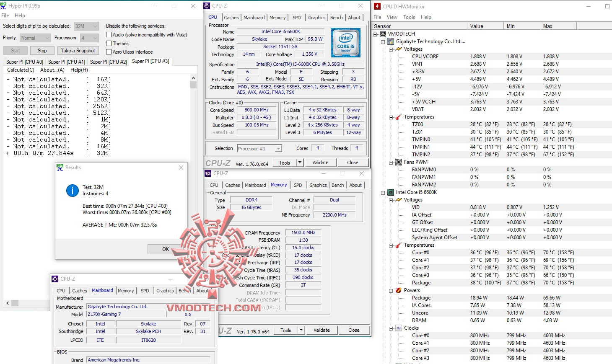Screen dimensions: 612x364
Task: Open the Processors count dropdown
Action: click(89, 38)
